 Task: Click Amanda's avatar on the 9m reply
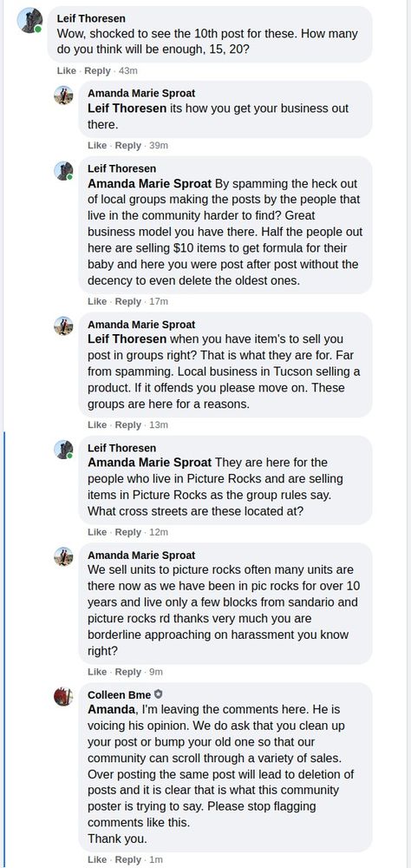pos(63,557)
